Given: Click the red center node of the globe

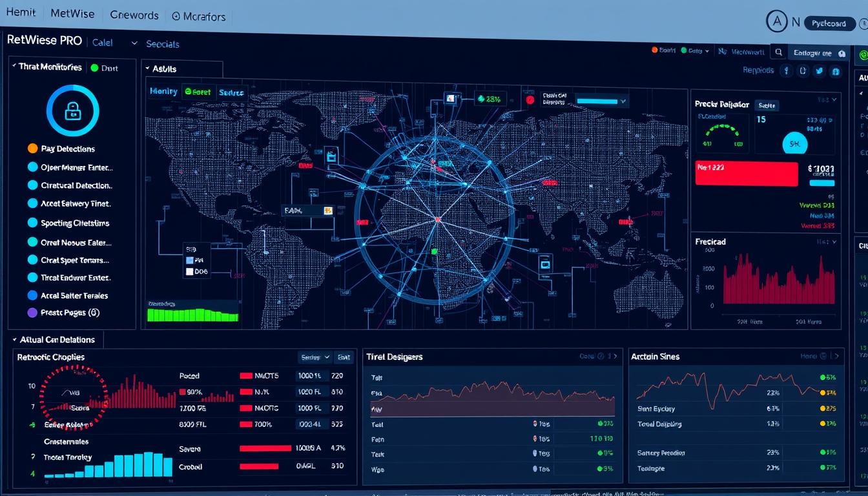Looking at the screenshot, I should pyautogui.click(x=438, y=220).
